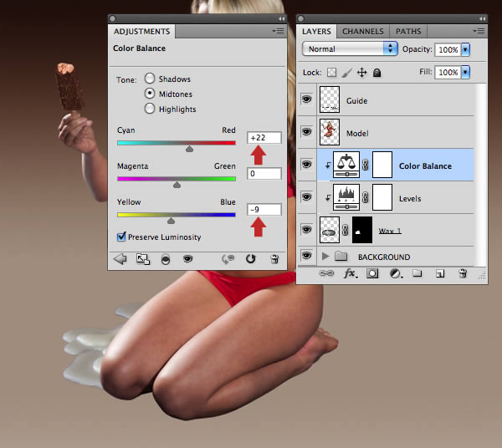
Task: Click Magenta-Green value field showing 0
Action: [264, 173]
